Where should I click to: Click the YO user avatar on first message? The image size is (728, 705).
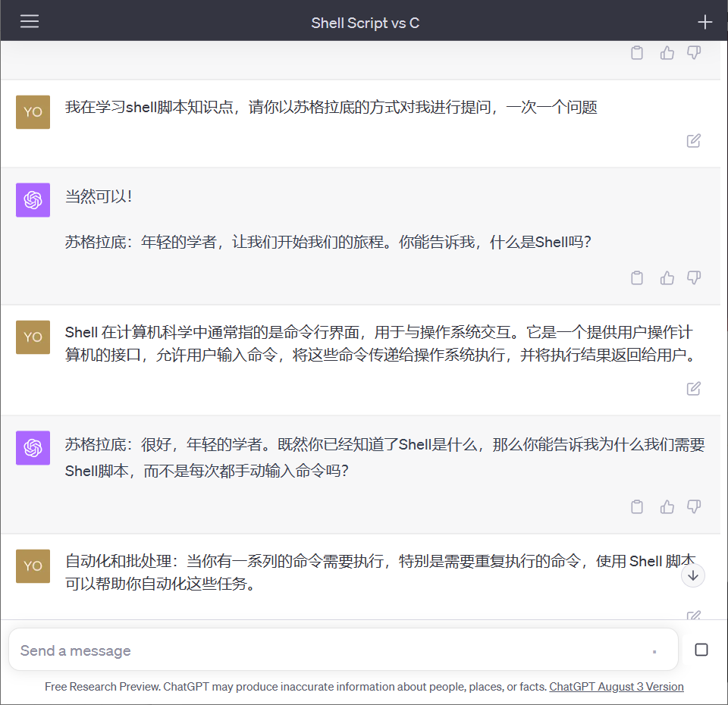click(33, 111)
